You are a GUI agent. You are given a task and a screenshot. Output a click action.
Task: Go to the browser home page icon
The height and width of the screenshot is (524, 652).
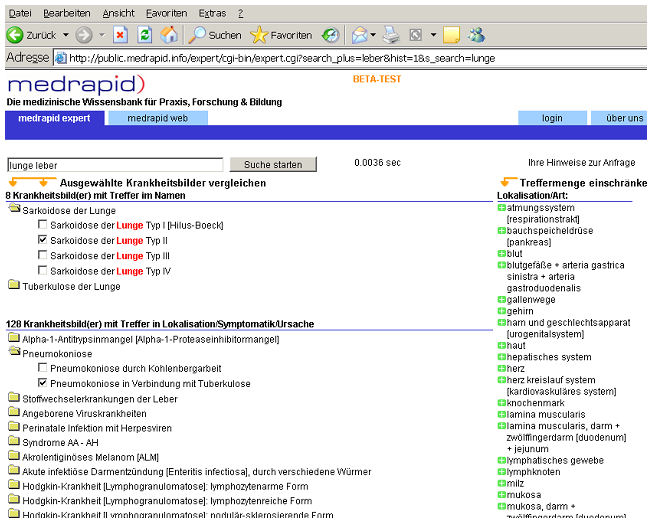pos(169,35)
